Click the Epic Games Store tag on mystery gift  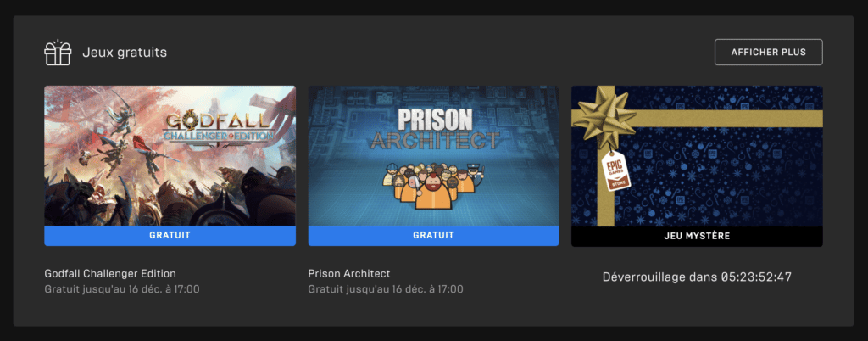(x=615, y=170)
